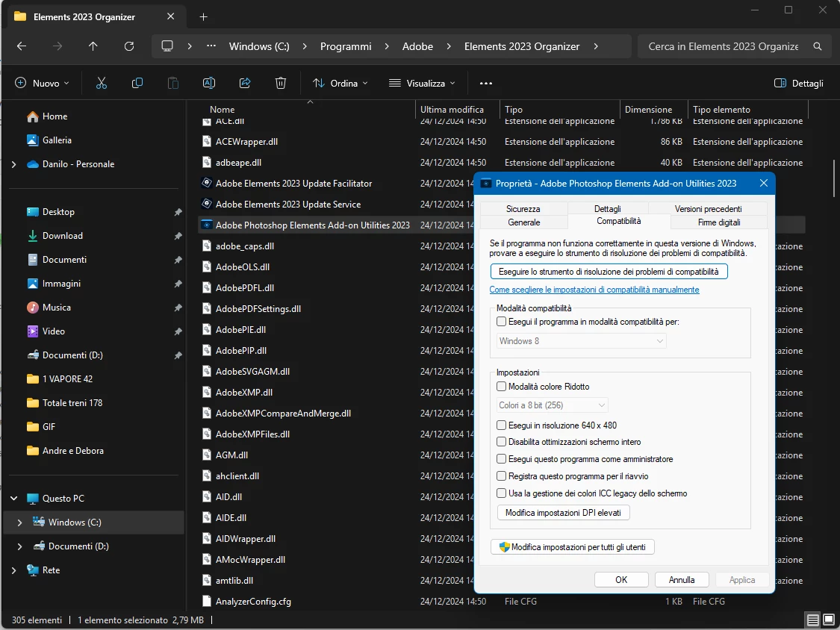Screen dimensions: 840x630
Task: Refresh the current folder view
Action: (x=129, y=46)
